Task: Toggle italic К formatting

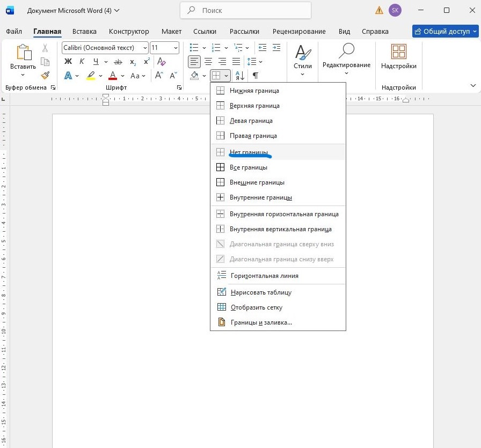Action: point(82,62)
